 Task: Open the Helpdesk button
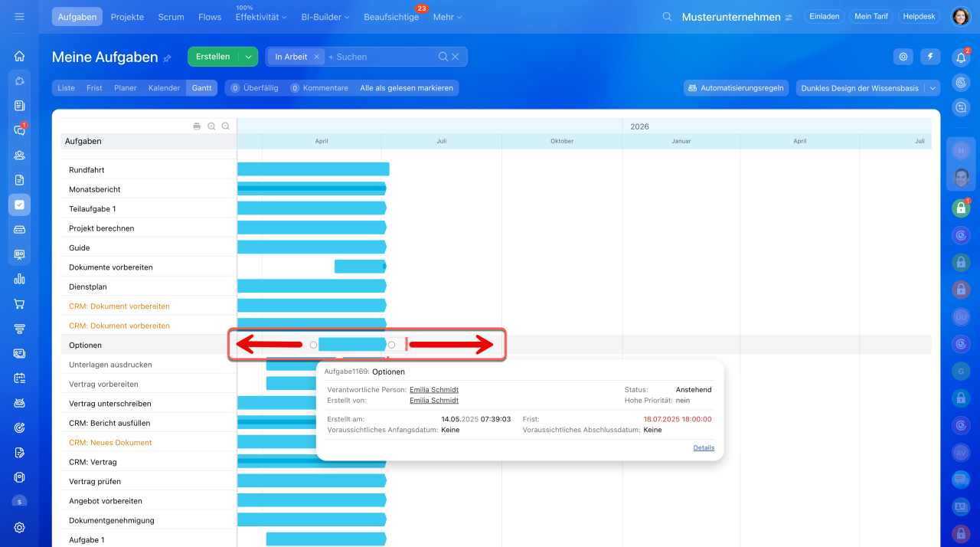(x=919, y=16)
